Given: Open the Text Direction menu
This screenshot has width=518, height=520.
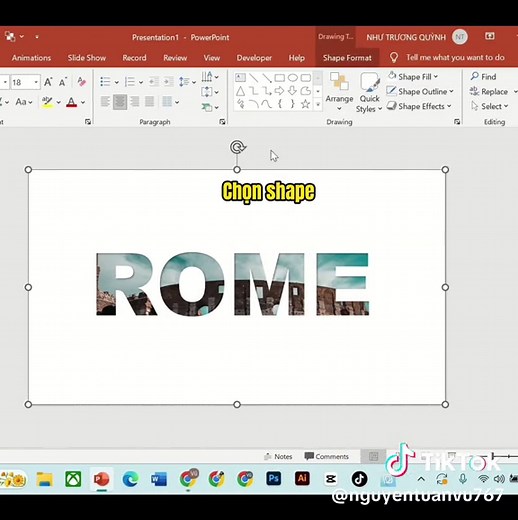Looking at the screenshot, I should (210, 77).
